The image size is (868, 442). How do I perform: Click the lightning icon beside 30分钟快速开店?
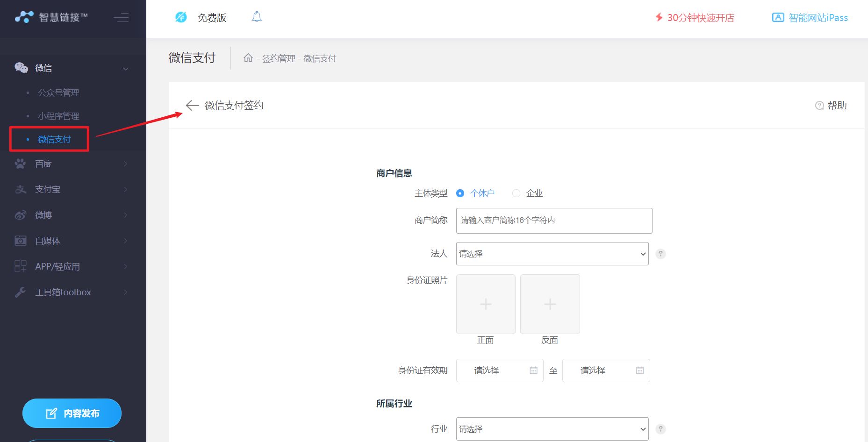pos(659,17)
